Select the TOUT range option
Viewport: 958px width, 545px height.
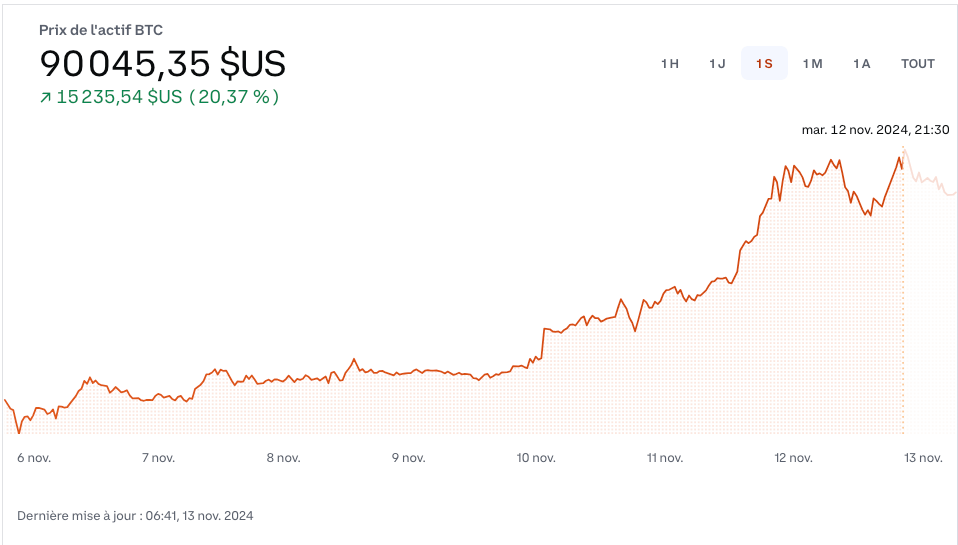click(917, 64)
